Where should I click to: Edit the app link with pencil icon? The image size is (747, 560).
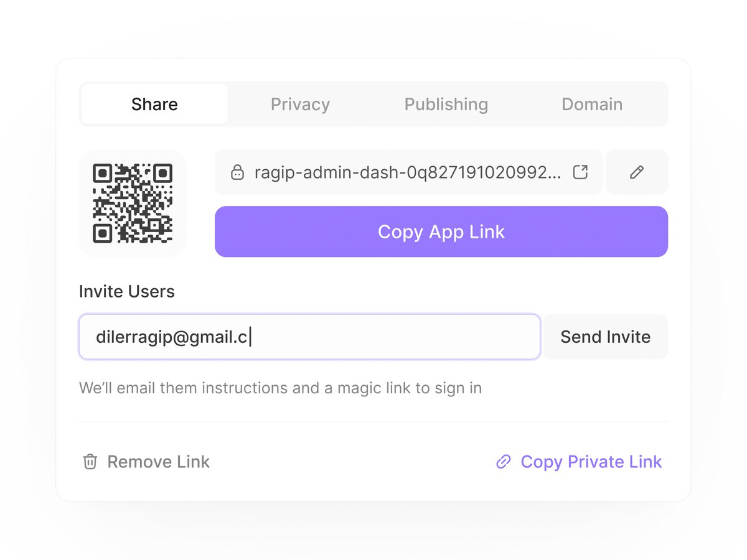[637, 172]
